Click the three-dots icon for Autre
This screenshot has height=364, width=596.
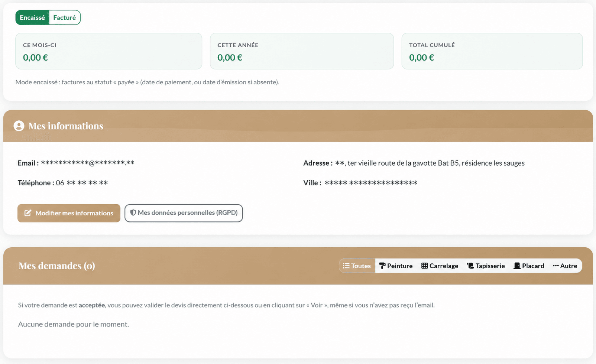[x=556, y=266]
